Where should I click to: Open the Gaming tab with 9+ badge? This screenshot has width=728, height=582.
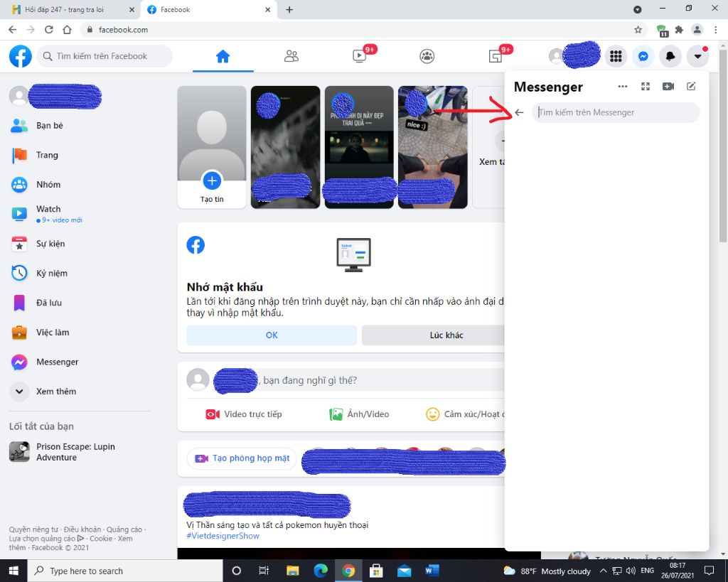(496, 56)
